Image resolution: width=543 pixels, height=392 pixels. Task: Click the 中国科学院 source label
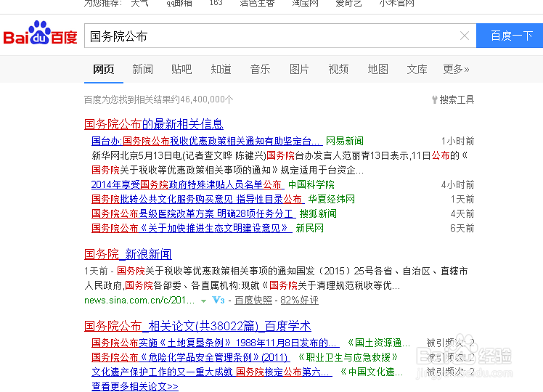click(311, 184)
